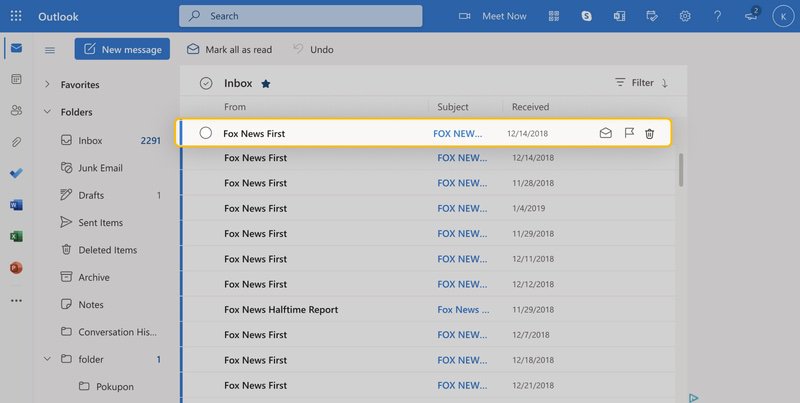
Task: Collapse the Folders section
Action: 47,111
